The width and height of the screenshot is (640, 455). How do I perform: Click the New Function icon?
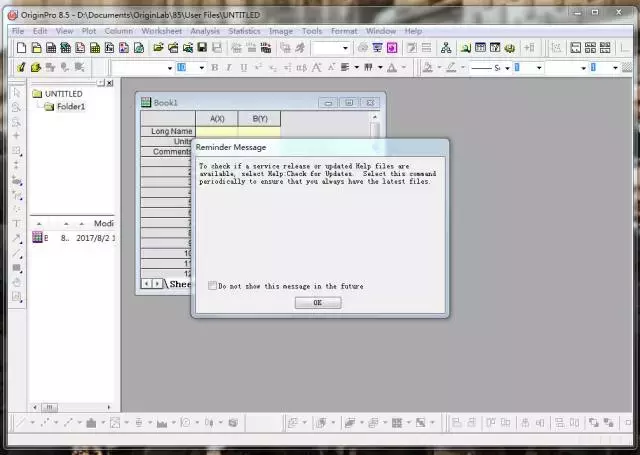coord(109,48)
